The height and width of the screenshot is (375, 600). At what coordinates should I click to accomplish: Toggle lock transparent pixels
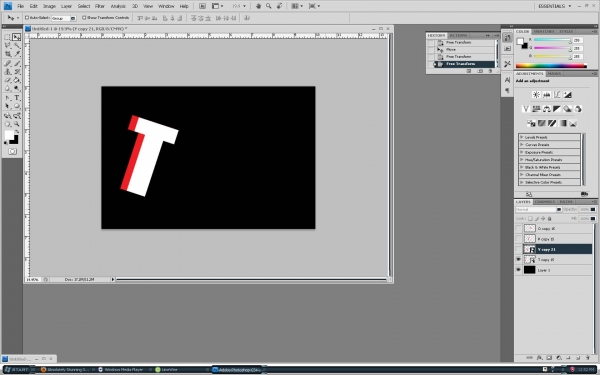pos(530,218)
